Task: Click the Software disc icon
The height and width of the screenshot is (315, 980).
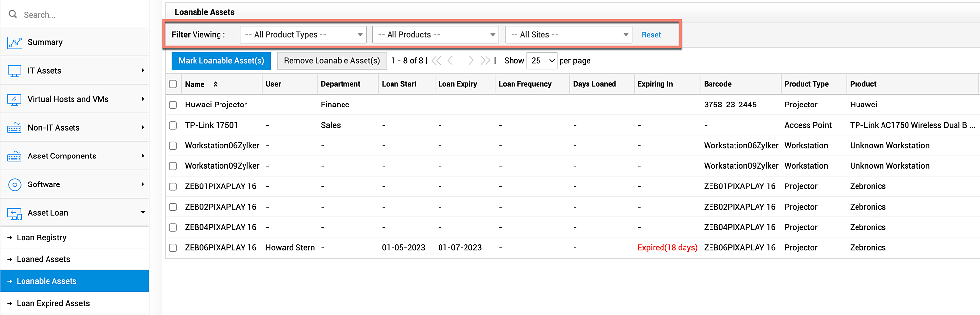Action: 14,185
